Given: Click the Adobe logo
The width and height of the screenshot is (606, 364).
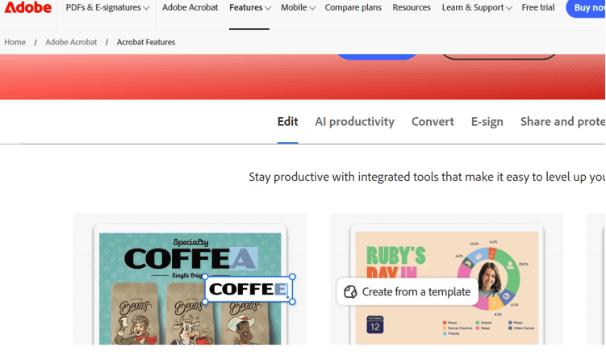Looking at the screenshot, I should 27,7.
